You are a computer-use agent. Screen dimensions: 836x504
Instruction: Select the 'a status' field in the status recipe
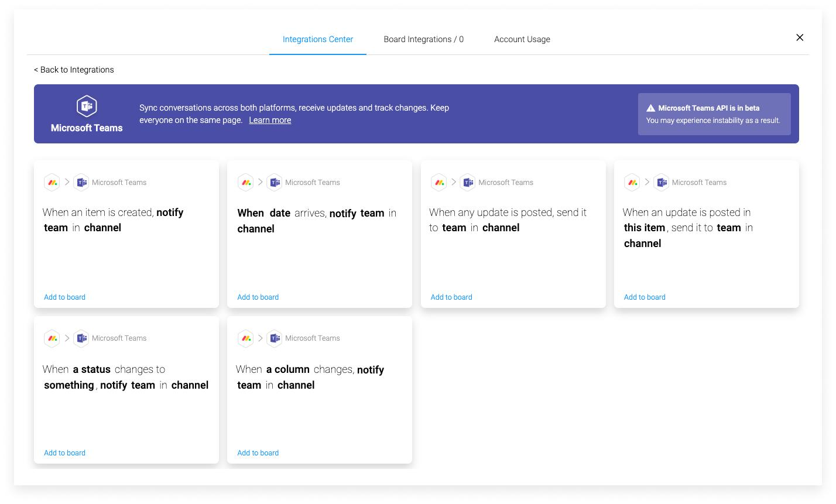[x=92, y=369]
